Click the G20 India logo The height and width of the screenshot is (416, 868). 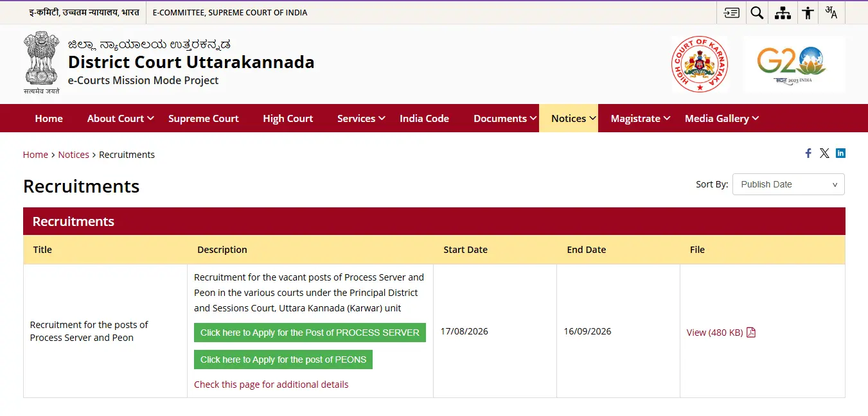pos(794,64)
